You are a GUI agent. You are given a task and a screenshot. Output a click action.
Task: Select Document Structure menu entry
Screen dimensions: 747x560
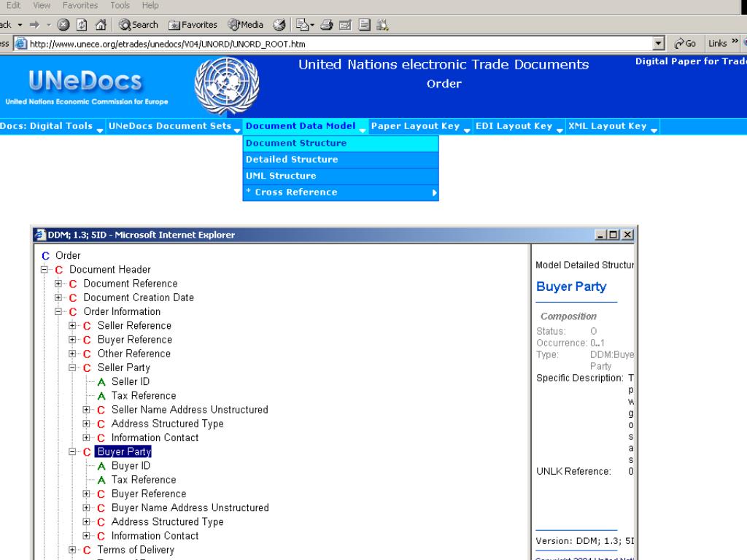(x=341, y=144)
